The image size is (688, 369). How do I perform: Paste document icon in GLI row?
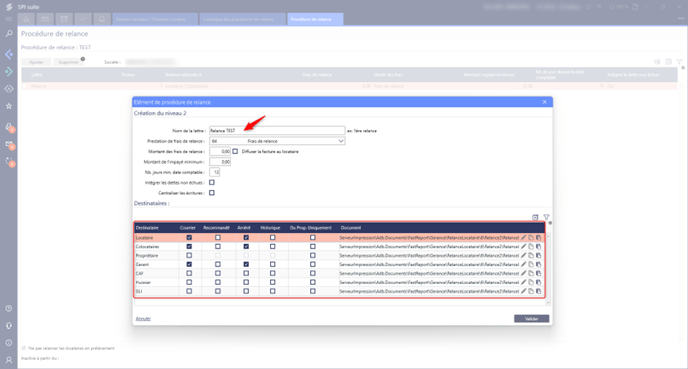pyautogui.click(x=538, y=291)
